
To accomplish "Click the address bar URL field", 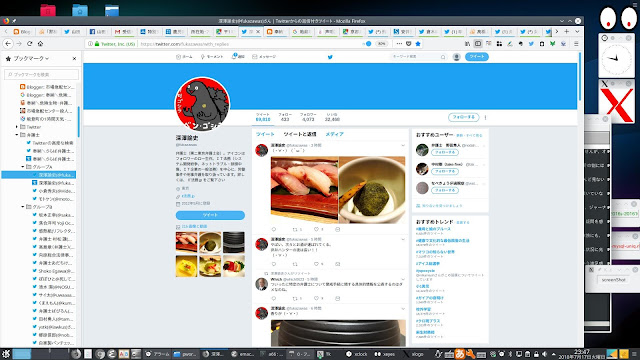I will coord(249,44).
